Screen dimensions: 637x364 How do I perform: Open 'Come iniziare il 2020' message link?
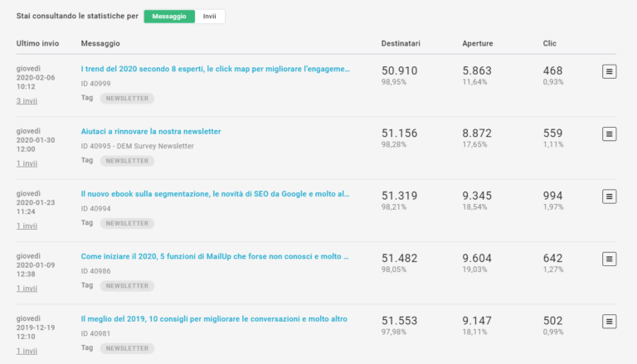(216, 256)
